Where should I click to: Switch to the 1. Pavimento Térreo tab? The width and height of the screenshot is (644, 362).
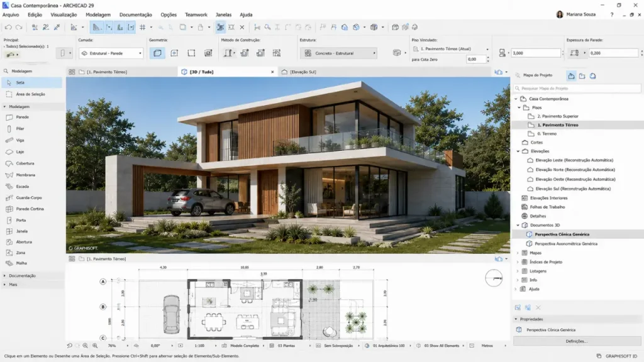[107, 72]
